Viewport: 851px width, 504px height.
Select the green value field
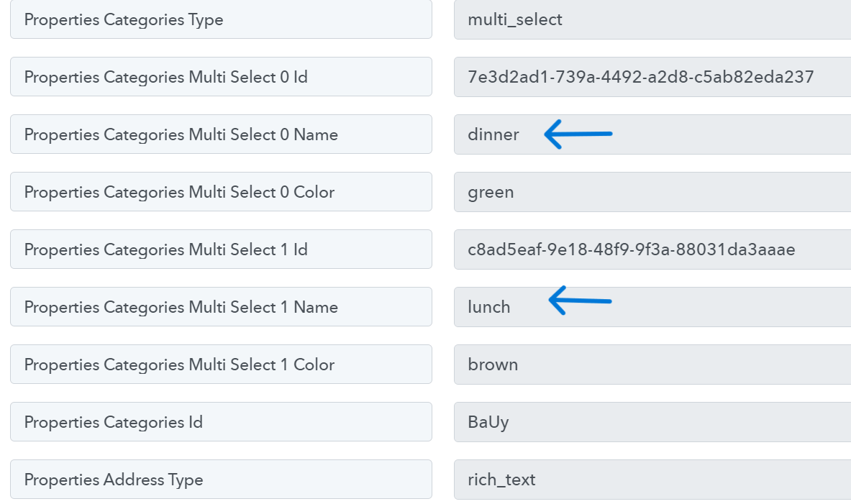(652, 191)
